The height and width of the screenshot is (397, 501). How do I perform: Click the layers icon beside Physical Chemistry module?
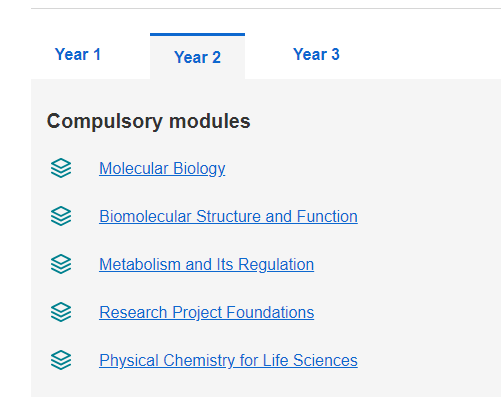tap(61, 360)
